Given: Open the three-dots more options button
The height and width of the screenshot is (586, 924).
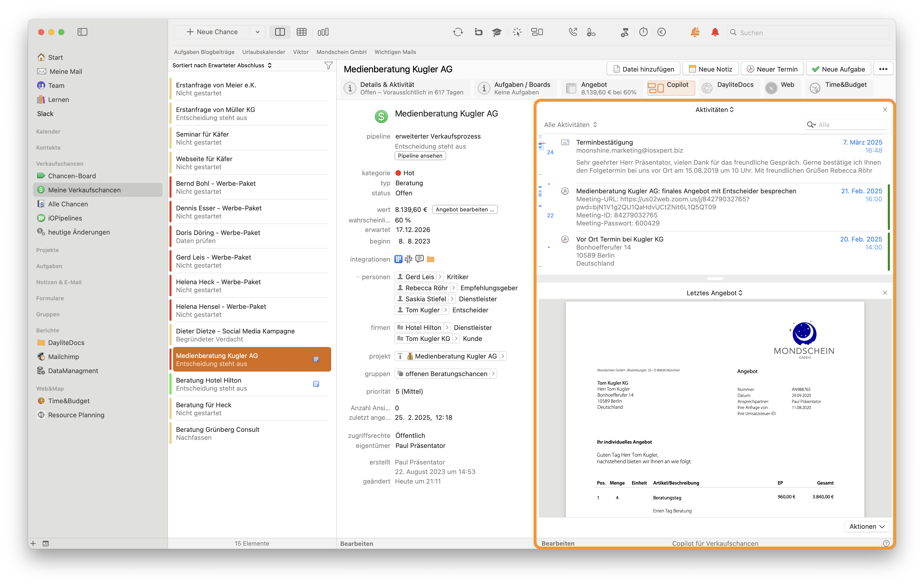Looking at the screenshot, I should pos(883,69).
